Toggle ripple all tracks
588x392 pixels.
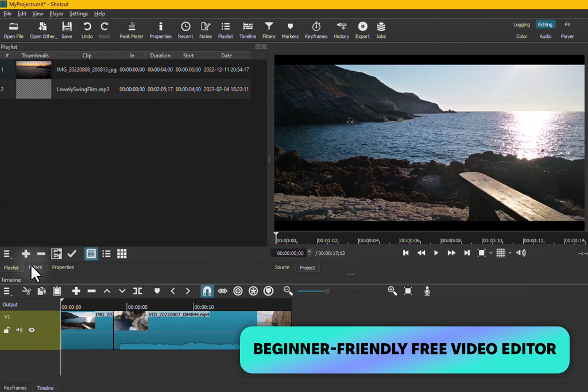pyautogui.click(x=253, y=291)
